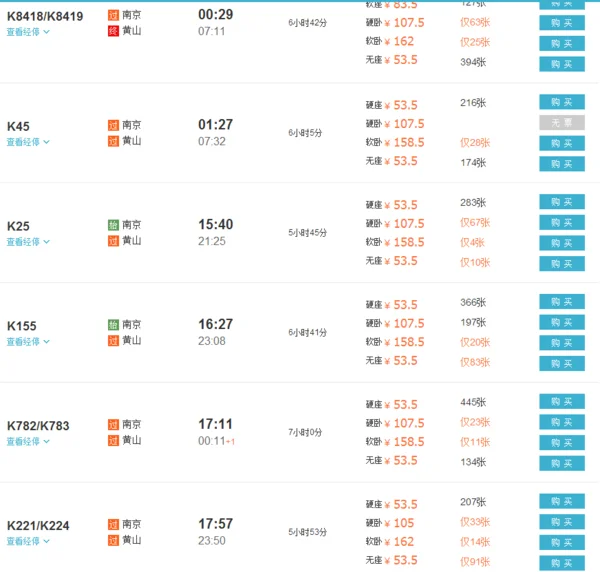600x572 pixels.
Task: Buy the K221/K224 硬卧 ticket at ¥105
Action: [x=561, y=522]
